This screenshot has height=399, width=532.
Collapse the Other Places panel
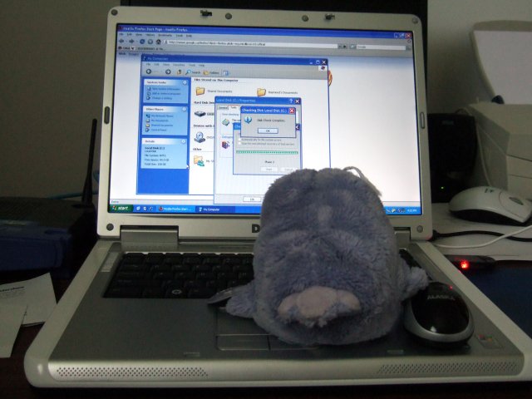point(185,109)
